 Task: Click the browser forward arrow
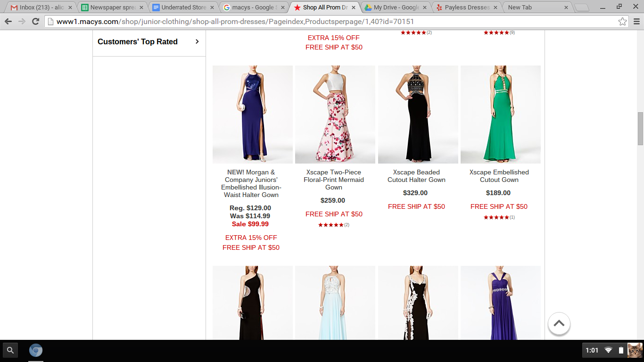click(x=22, y=22)
